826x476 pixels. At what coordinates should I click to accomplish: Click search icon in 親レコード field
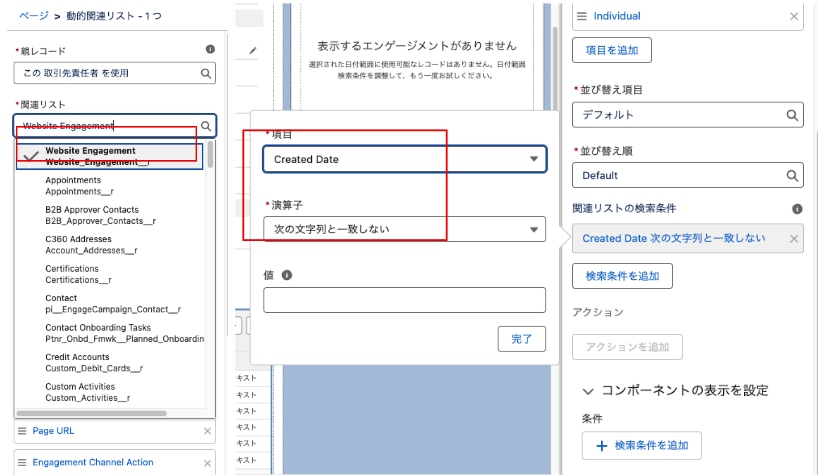pos(206,73)
